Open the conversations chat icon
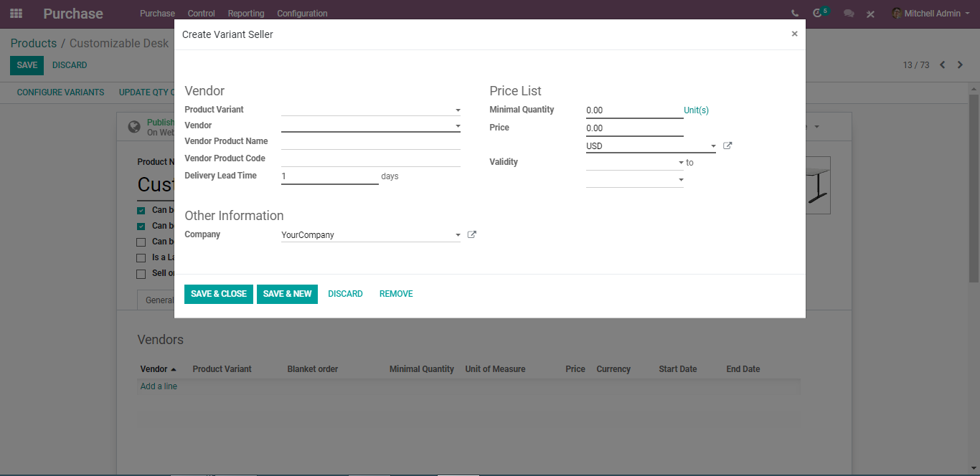The width and height of the screenshot is (980, 476). pyautogui.click(x=849, y=14)
